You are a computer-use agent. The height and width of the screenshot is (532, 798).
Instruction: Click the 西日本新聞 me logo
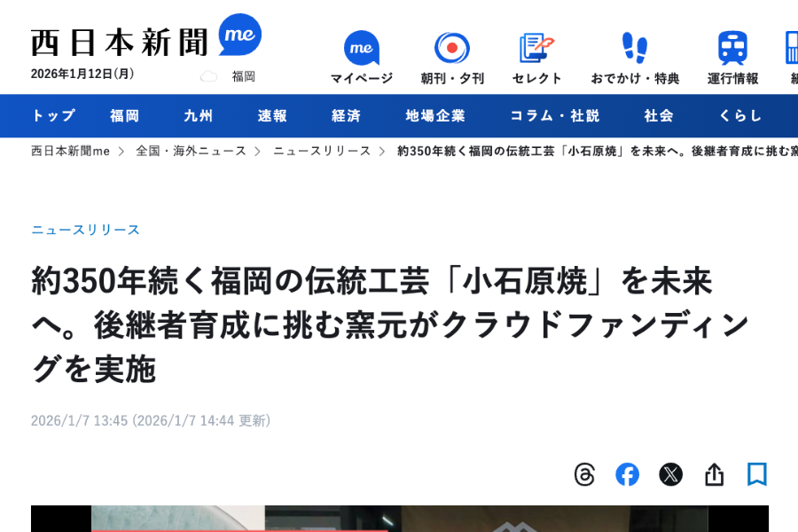point(146,36)
